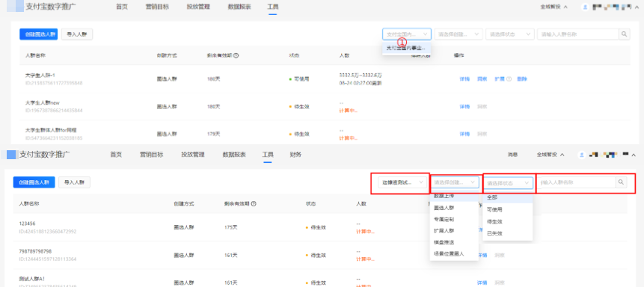The image size is (644, 287).
Task: Open 投放管理 tab in header with 财务
Action: [x=193, y=155]
